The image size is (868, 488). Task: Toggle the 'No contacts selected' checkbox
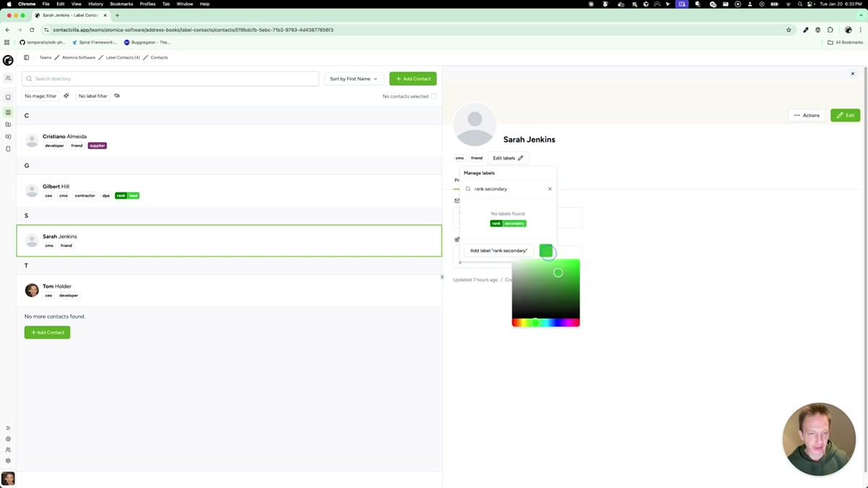pos(434,95)
